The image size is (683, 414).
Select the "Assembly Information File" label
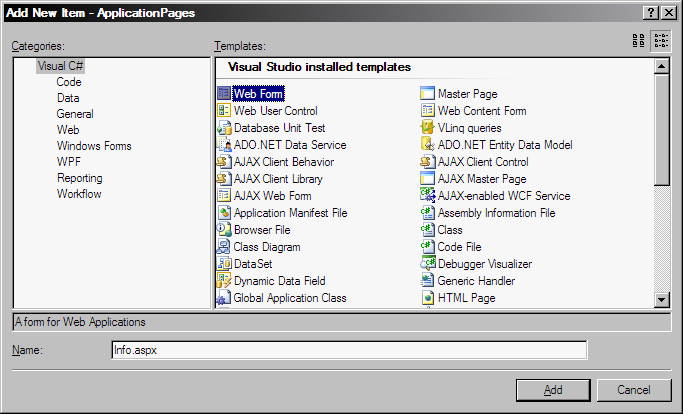496,213
